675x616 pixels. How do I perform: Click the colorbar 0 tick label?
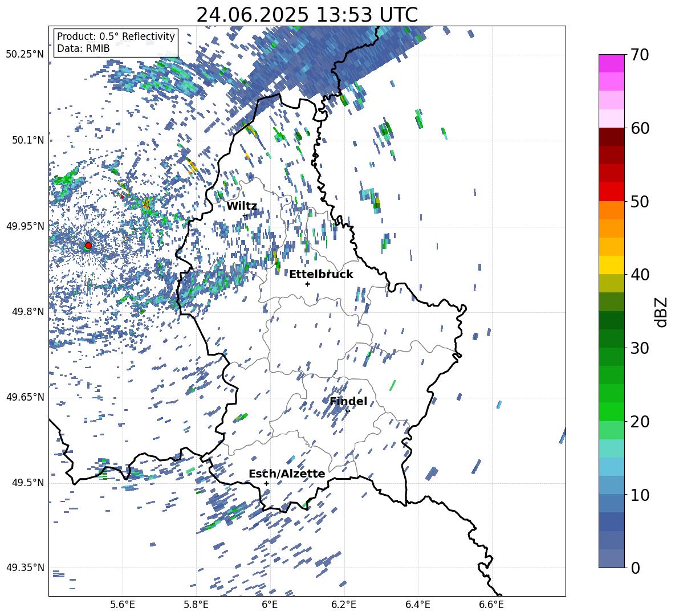click(x=635, y=568)
